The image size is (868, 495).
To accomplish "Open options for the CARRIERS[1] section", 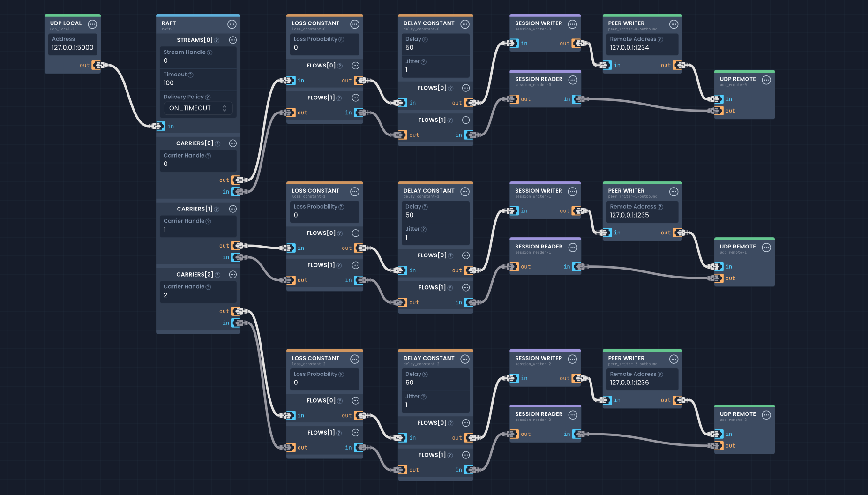I will click(x=232, y=209).
